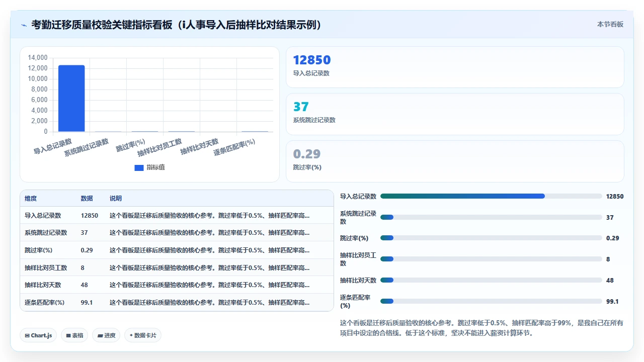The height and width of the screenshot is (362, 644).
Task: Click the dashboard title pulse icon
Action: tap(24, 25)
